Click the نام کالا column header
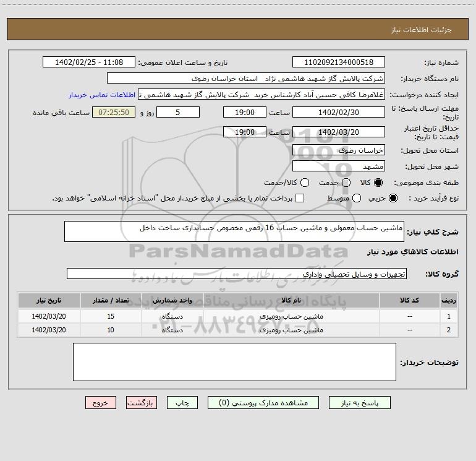Screen dimensions: 476x461 (x=291, y=300)
